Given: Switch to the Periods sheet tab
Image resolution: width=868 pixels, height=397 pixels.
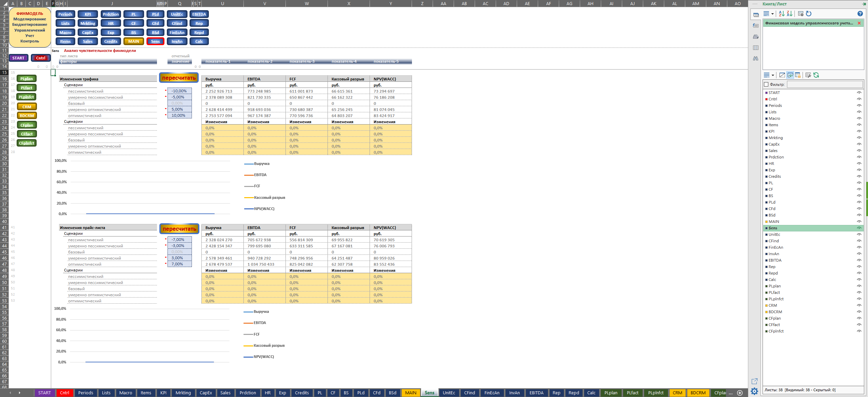Looking at the screenshot, I should click(85, 393).
